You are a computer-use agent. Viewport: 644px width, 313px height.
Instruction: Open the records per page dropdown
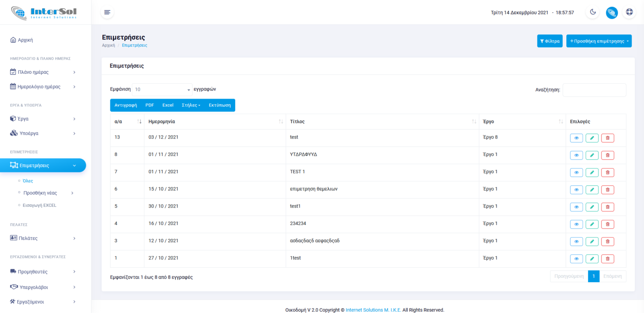(x=162, y=90)
